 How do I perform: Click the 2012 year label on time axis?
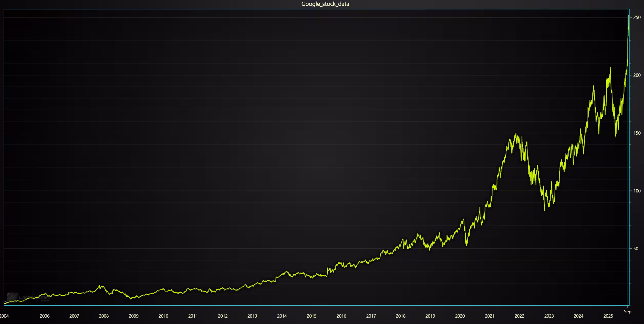point(223,316)
